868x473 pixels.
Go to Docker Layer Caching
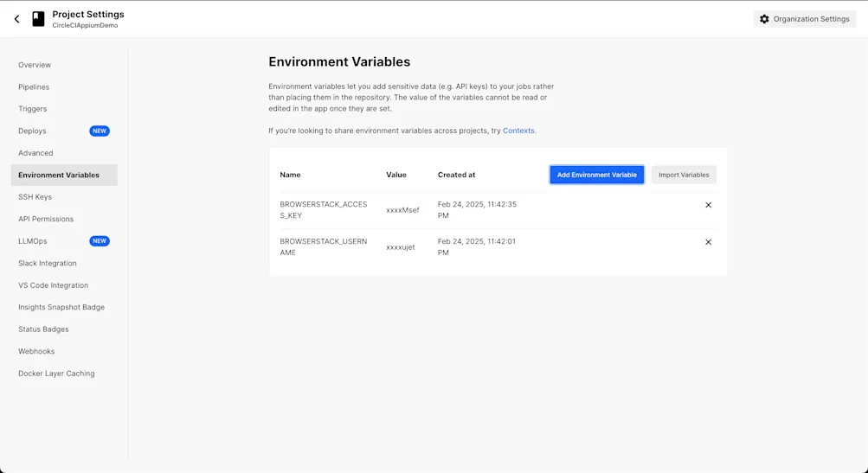[x=56, y=374]
